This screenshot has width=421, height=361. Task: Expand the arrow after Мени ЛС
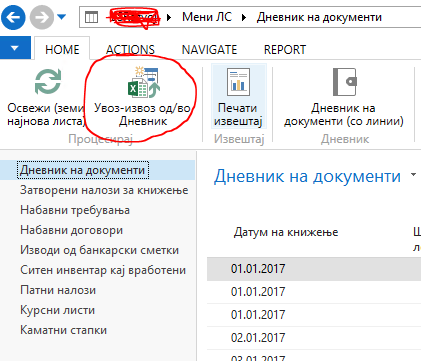[x=244, y=17]
